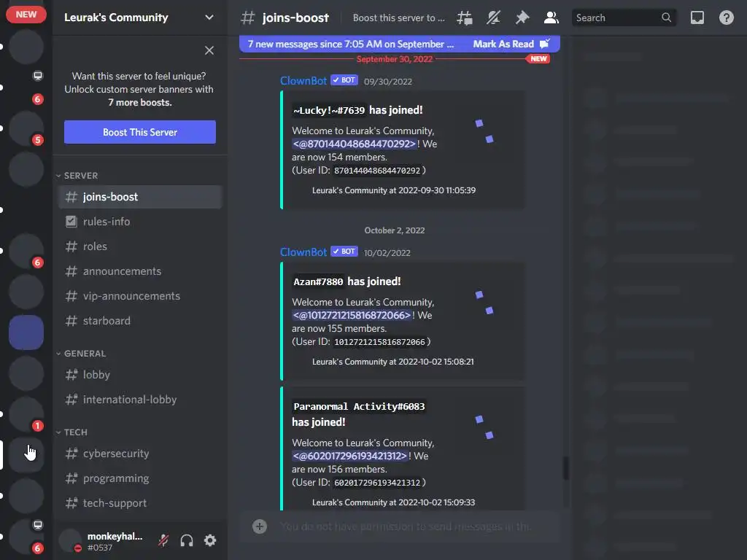Viewport: 747px width, 560px height.
Task: Open the rules-info channel
Action: coord(140,222)
